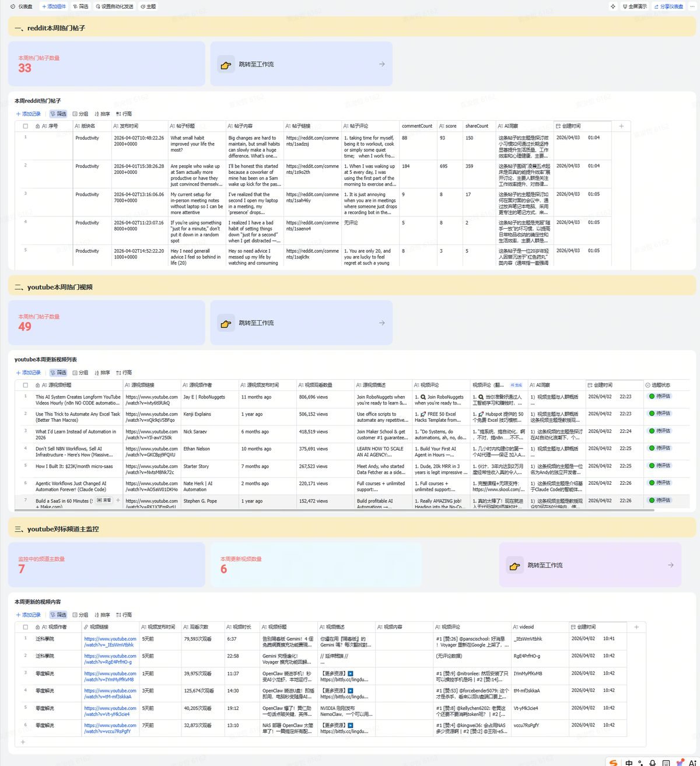Open 设置自动化发送 option
700x766 pixels.
(114, 6)
